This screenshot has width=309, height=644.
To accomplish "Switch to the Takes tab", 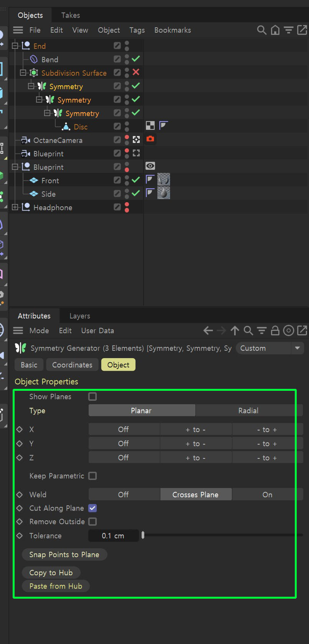I will click(71, 15).
